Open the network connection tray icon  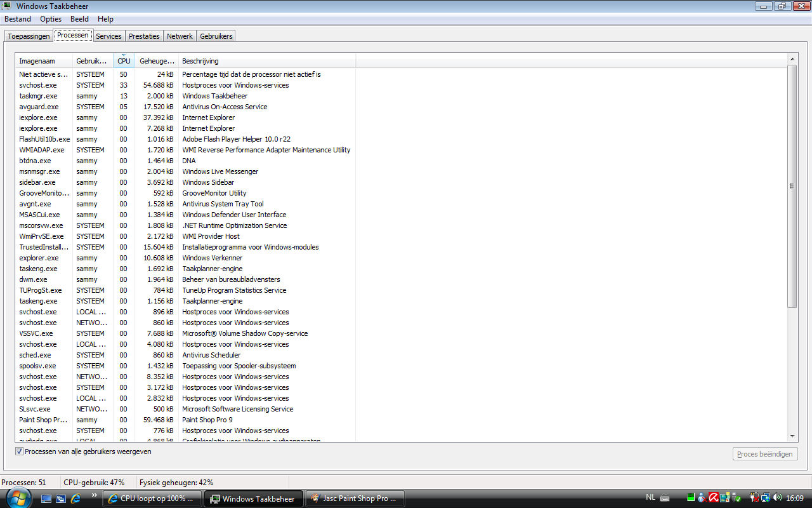[x=766, y=498]
